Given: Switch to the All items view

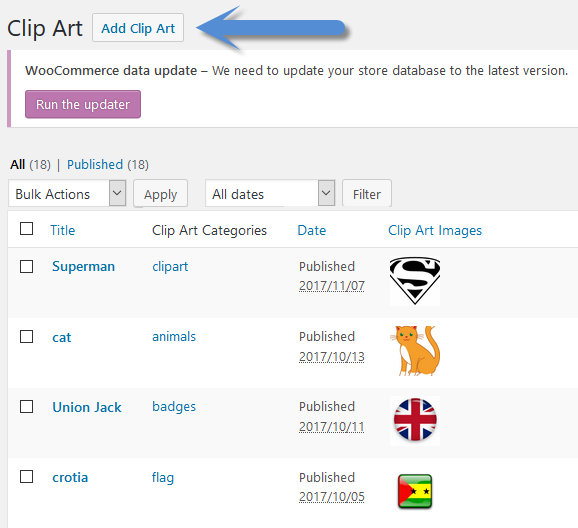Looking at the screenshot, I should point(17,164).
